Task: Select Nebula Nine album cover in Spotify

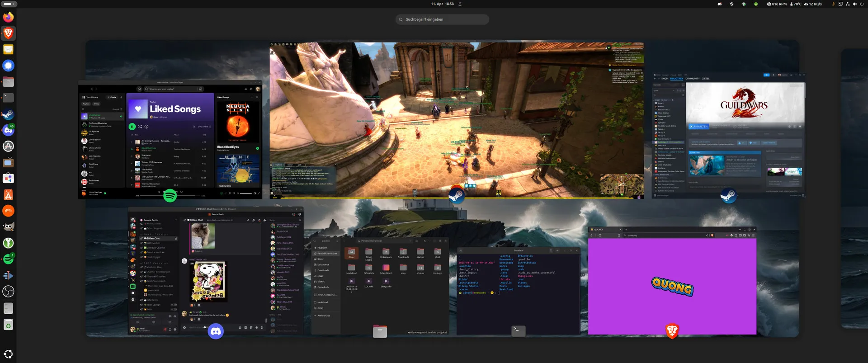Action: pos(238,122)
